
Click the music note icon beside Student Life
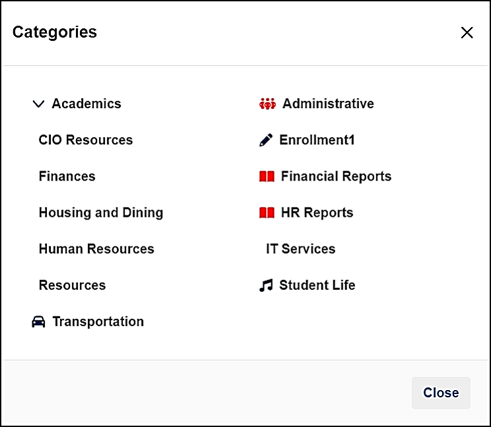(x=266, y=285)
